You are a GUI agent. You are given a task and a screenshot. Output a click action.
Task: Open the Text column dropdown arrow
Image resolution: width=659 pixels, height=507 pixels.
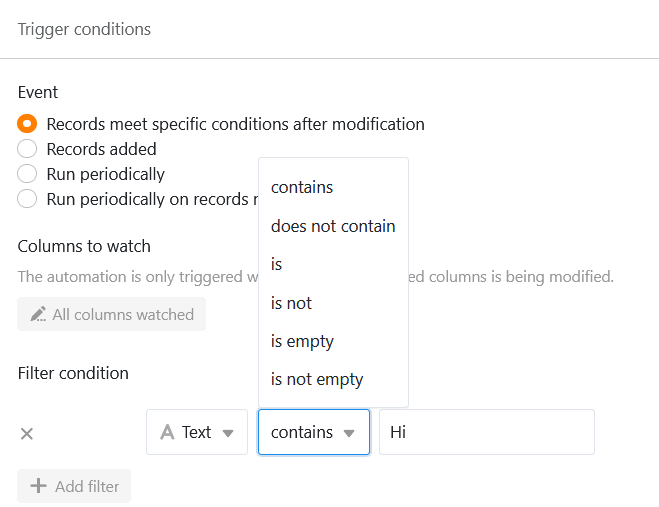pyautogui.click(x=228, y=433)
